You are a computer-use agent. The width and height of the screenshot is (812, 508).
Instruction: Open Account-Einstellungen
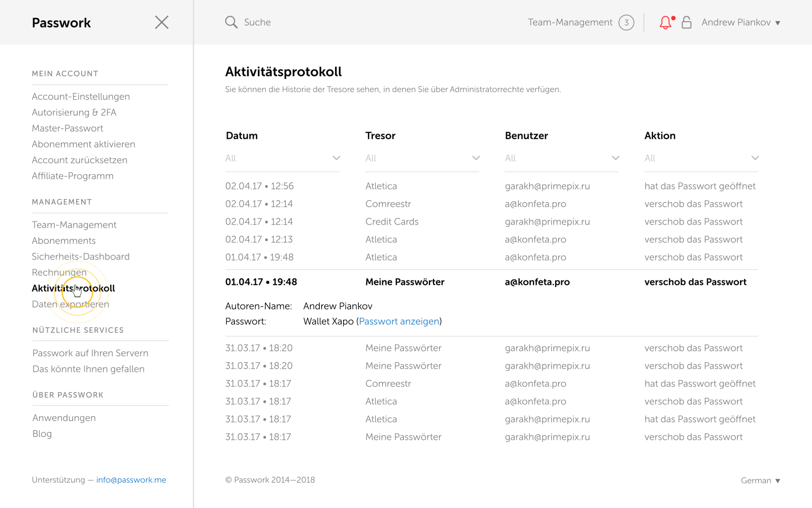point(81,97)
